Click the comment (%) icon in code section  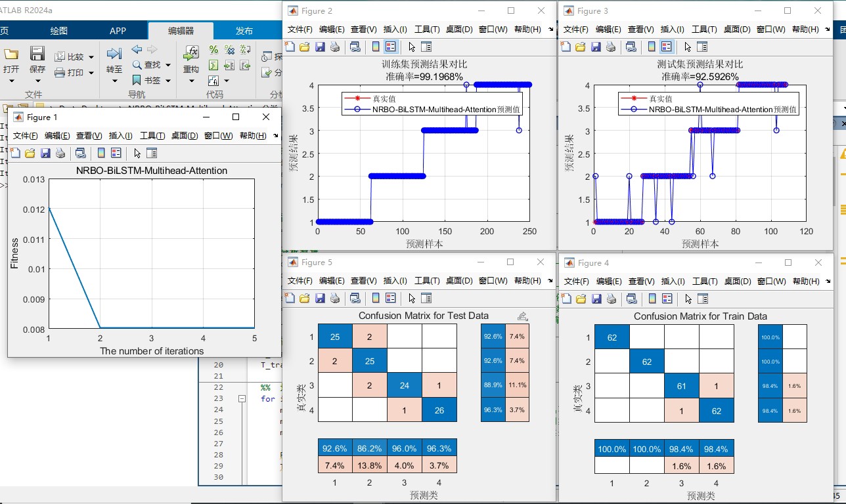pos(213,50)
